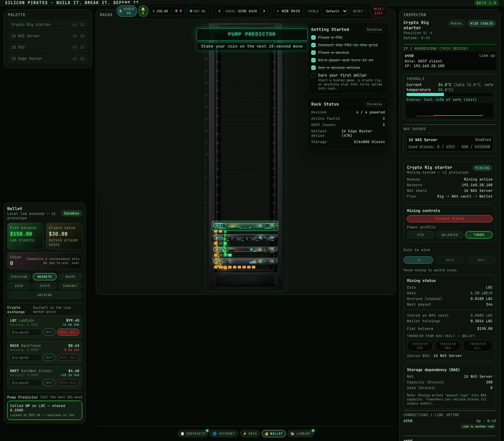Click the Reset button beside the Cable dropdown
This screenshot has width=504, height=441.
358,11
